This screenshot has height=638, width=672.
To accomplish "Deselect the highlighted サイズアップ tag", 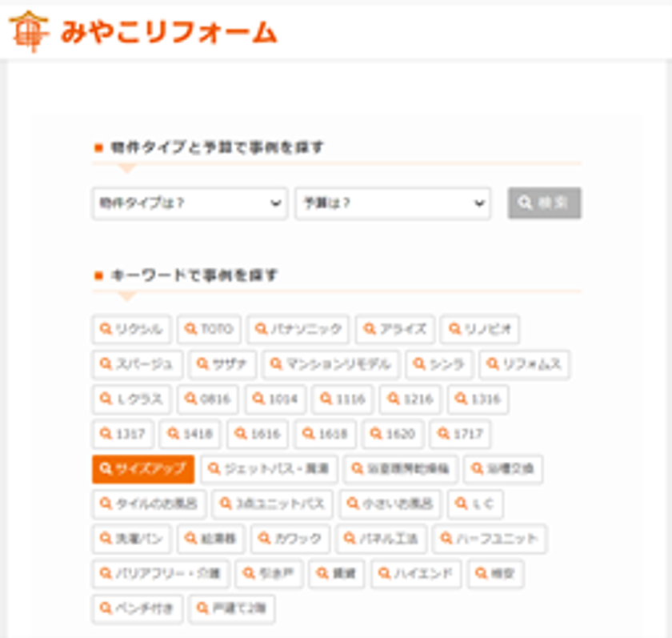I will (143, 469).
